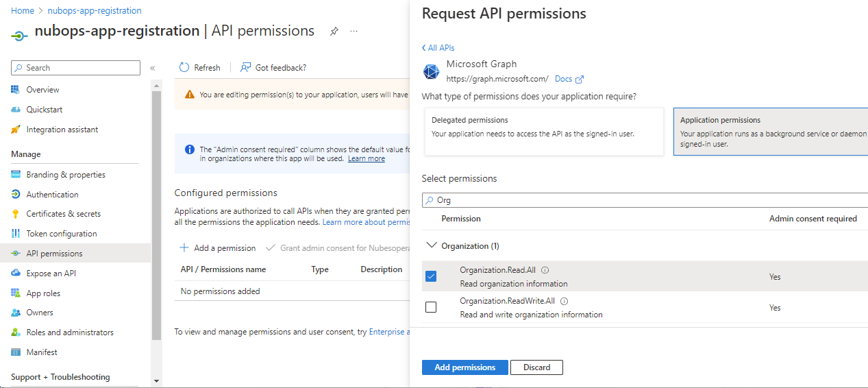The width and height of the screenshot is (868, 388).
Task: Click the Add permissions button
Action: tap(465, 367)
